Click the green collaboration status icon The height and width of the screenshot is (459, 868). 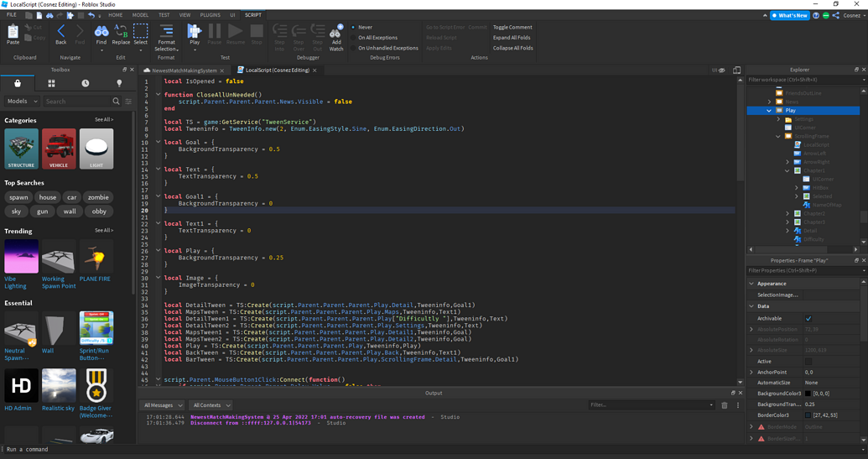click(x=826, y=15)
